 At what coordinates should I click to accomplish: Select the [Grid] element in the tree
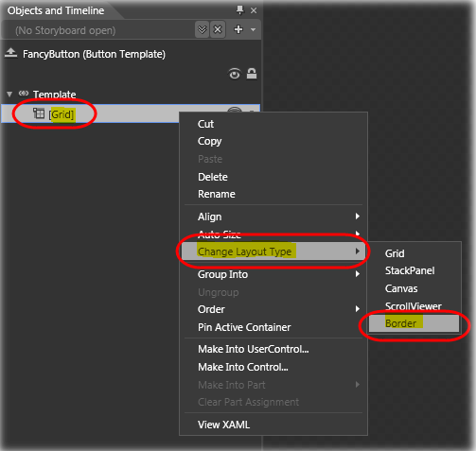62,114
